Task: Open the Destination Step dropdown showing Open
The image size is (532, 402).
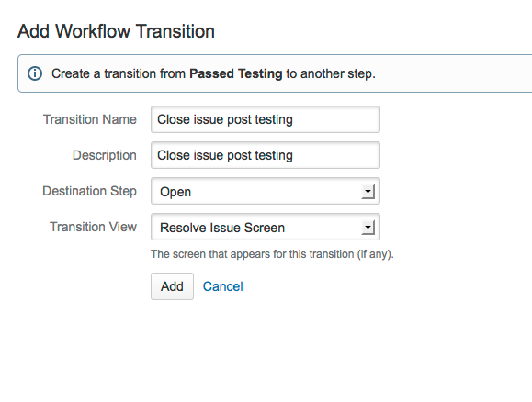Action: point(266,191)
